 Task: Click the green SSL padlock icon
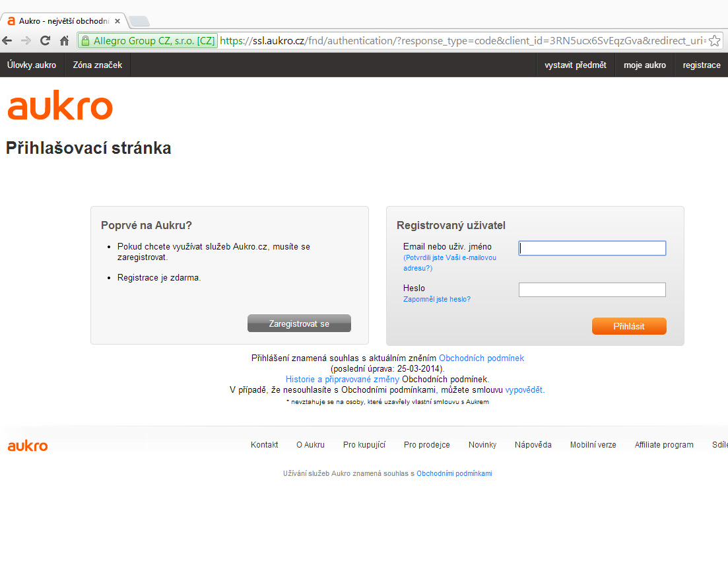85,41
